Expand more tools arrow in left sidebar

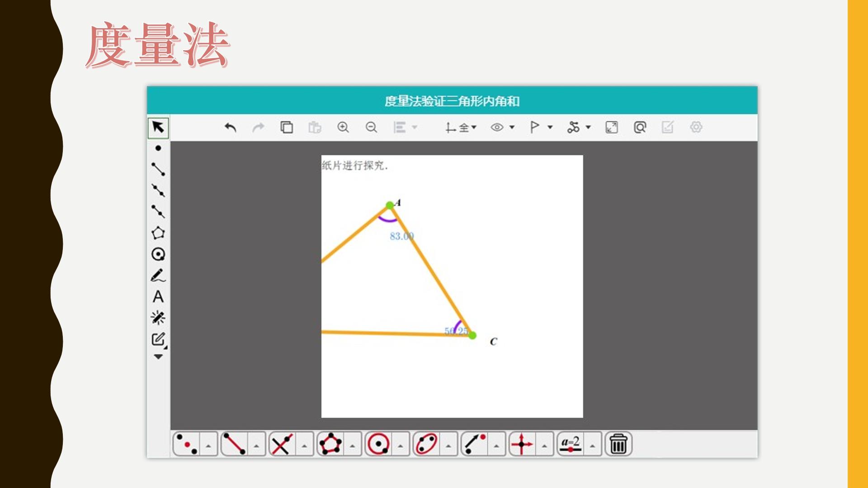(158, 357)
